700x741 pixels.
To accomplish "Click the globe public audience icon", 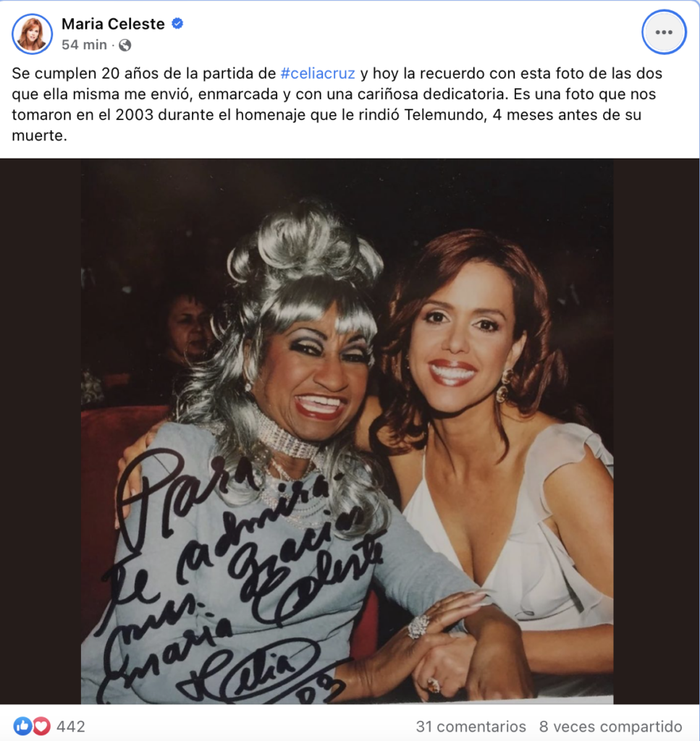I will click(125, 45).
